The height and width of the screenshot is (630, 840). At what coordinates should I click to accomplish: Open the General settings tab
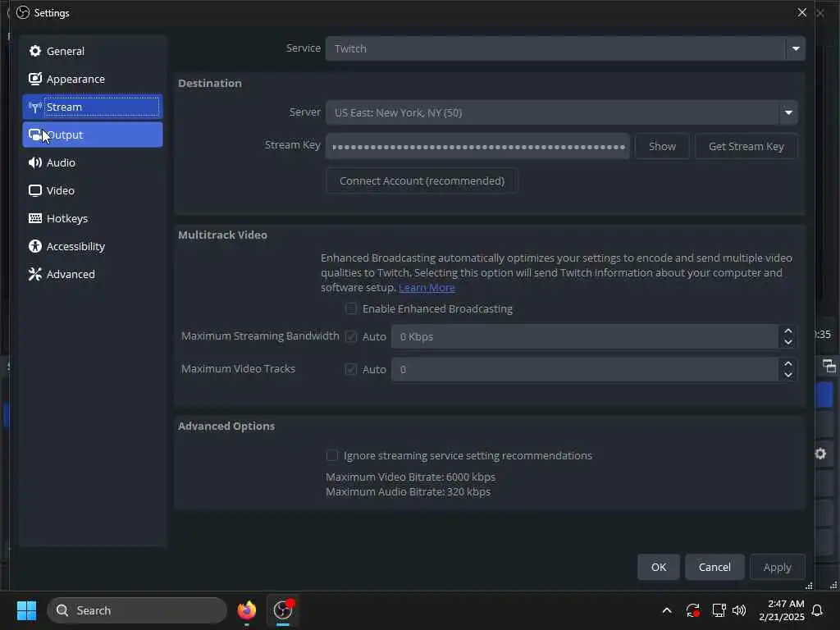(x=93, y=51)
